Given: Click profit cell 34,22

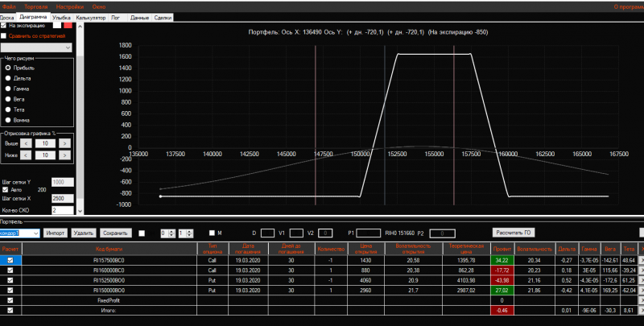Looking at the screenshot, I should (x=502, y=260).
